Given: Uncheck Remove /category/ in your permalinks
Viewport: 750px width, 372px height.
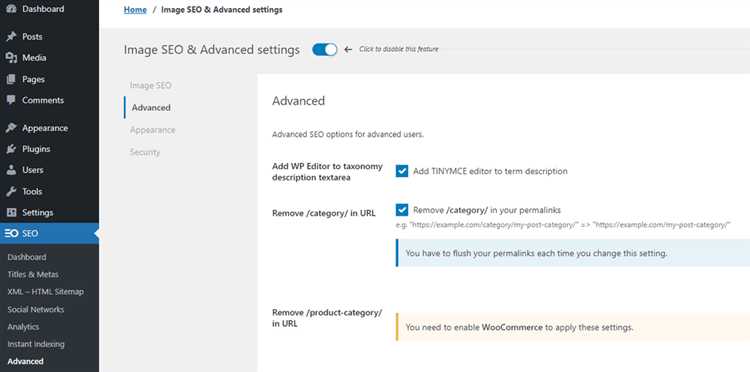Looking at the screenshot, I should pos(402,210).
